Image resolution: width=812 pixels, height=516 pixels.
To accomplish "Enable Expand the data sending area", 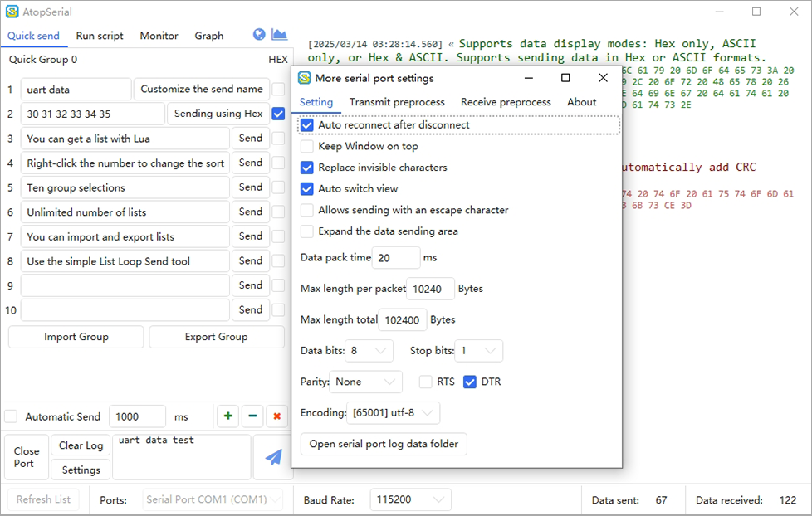I will click(x=307, y=231).
